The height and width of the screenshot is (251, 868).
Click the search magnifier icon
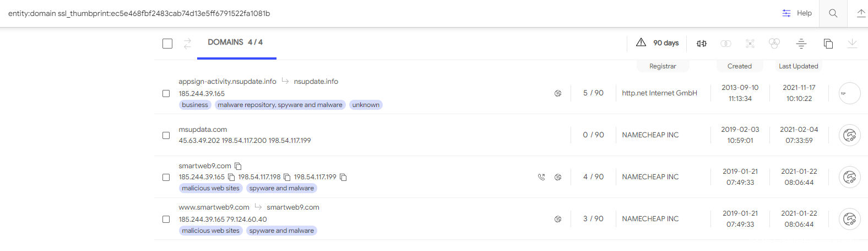[x=833, y=13]
